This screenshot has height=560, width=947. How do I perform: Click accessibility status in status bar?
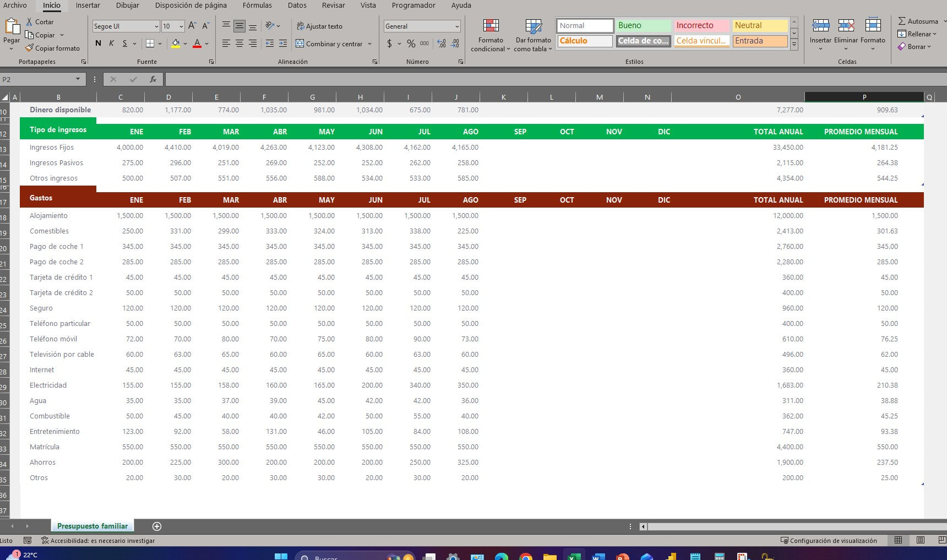pos(98,541)
